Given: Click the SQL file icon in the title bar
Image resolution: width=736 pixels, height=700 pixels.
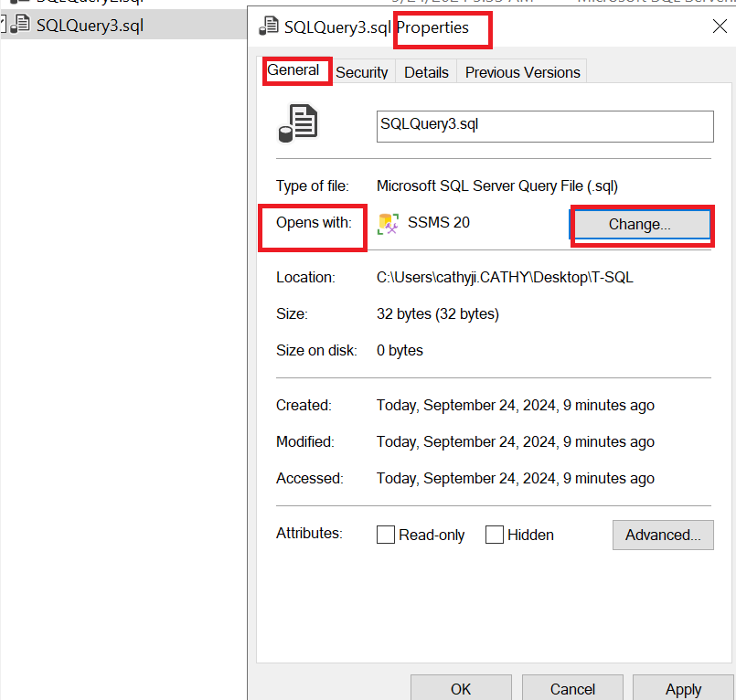Looking at the screenshot, I should click(x=269, y=27).
